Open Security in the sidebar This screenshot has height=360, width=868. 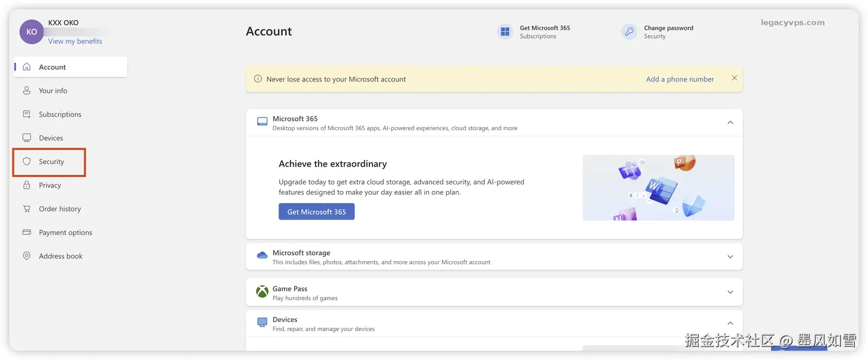click(x=51, y=162)
